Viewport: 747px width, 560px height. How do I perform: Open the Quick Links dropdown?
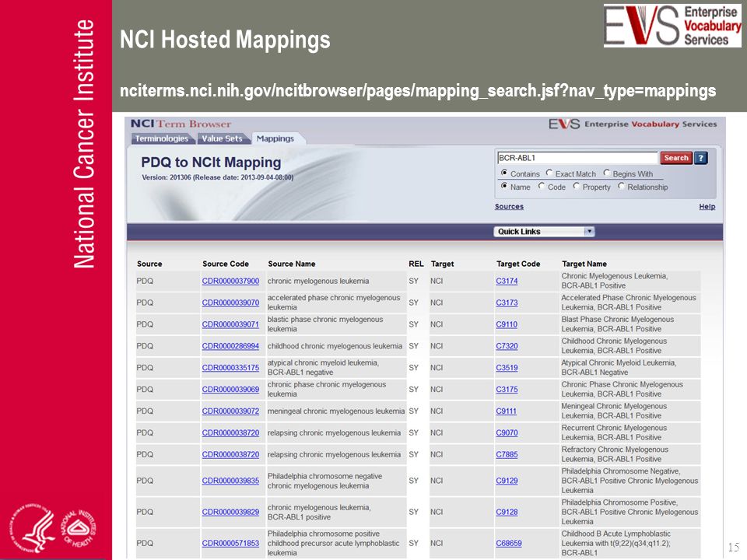(x=544, y=232)
